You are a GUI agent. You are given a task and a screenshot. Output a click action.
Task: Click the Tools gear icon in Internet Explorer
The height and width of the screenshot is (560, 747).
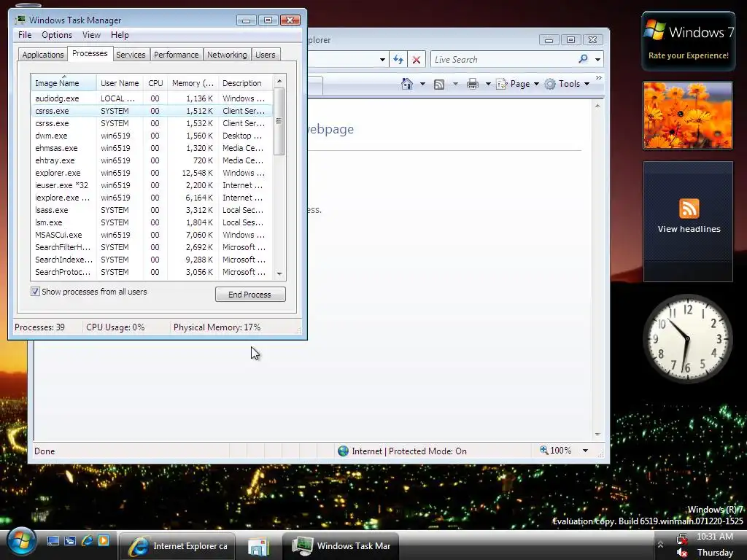coord(550,84)
